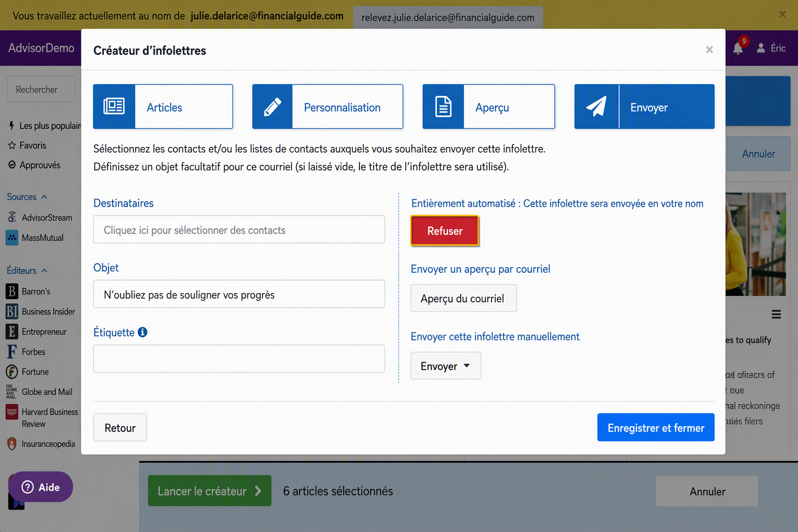Viewport: 798px width, 532px height.
Task: Click the Personnalisation pencil icon
Action: click(273, 107)
